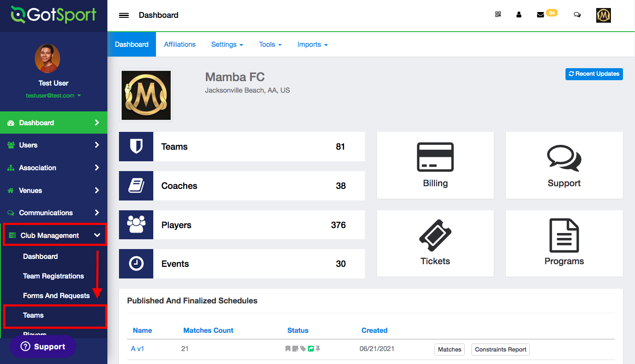Click the pin status icon for A v1
This screenshot has width=635, height=364.
click(x=318, y=349)
